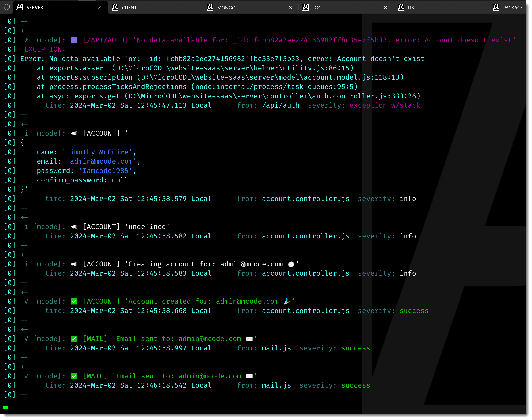Close the SERVER tab

coord(99,7)
